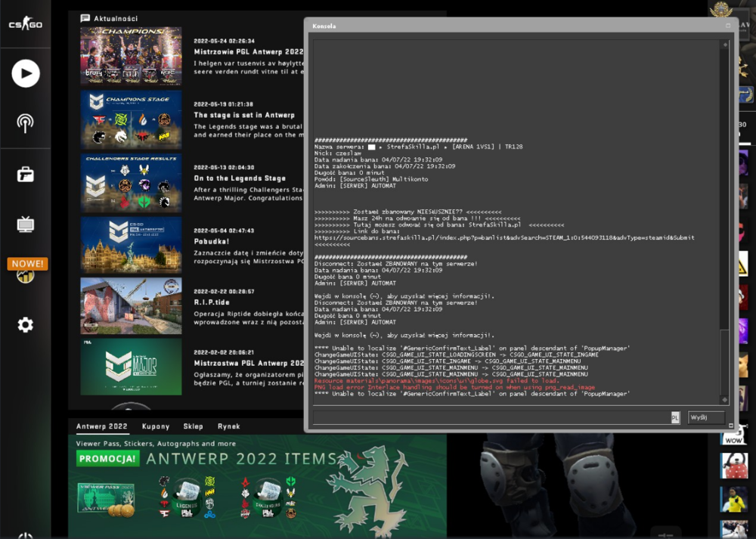Image resolution: width=756 pixels, height=539 pixels.
Task: Switch to the Antwerp 2022 store tab
Action: pyautogui.click(x=102, y=426)
